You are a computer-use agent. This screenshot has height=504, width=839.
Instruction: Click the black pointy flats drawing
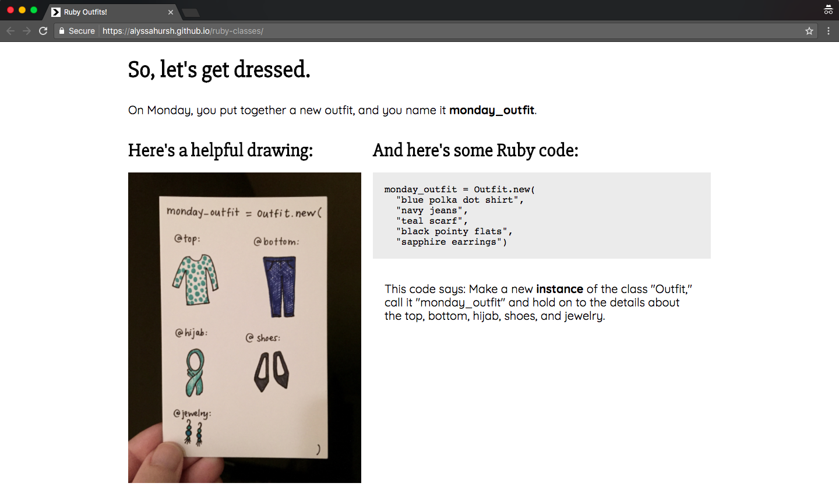click(272, 371)
